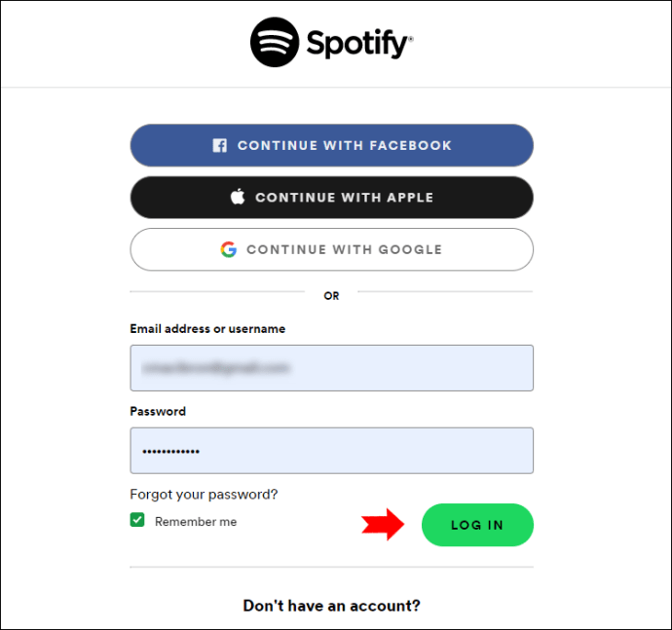Click the Spotify wordmark text
This screenshot has height=630, width=672.
(360, 43)
